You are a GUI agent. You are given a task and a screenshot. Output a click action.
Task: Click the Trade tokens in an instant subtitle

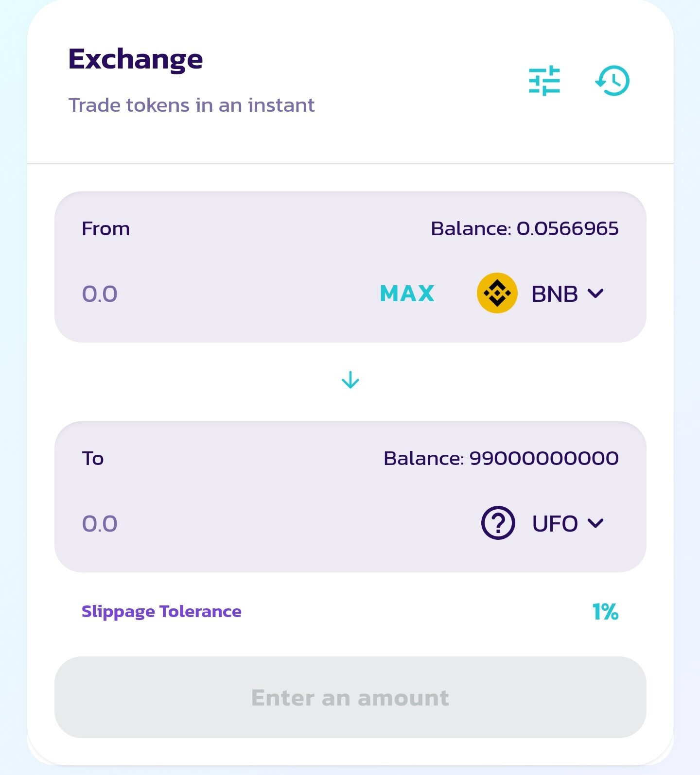coord(192,105)
